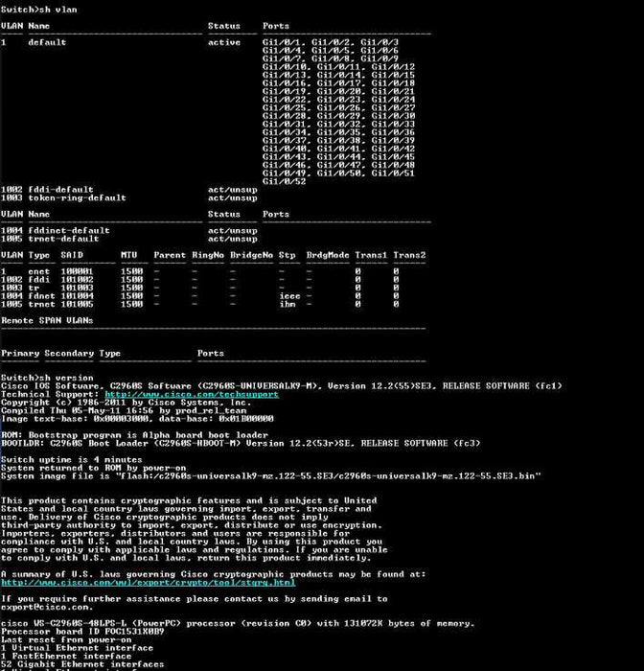Image resolution: width=644 pixels, height=671 pixels.
Task: Click the 'active' status of VLAN 1
Action: click(x=224, y=42)
